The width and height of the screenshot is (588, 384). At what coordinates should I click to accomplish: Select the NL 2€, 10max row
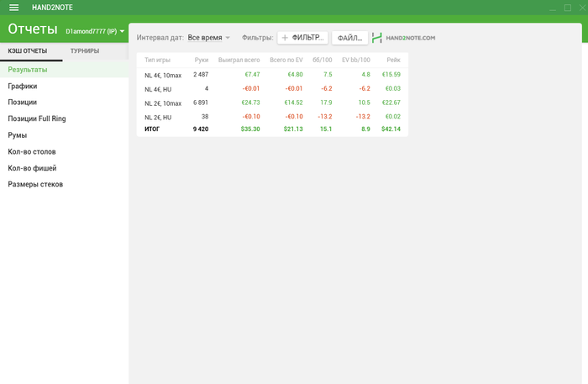(272, 103)
